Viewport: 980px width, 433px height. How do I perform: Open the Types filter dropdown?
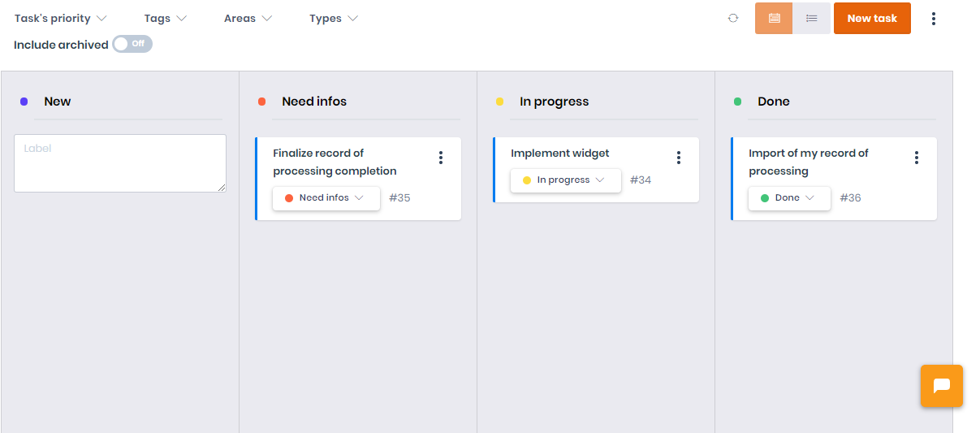334,18
